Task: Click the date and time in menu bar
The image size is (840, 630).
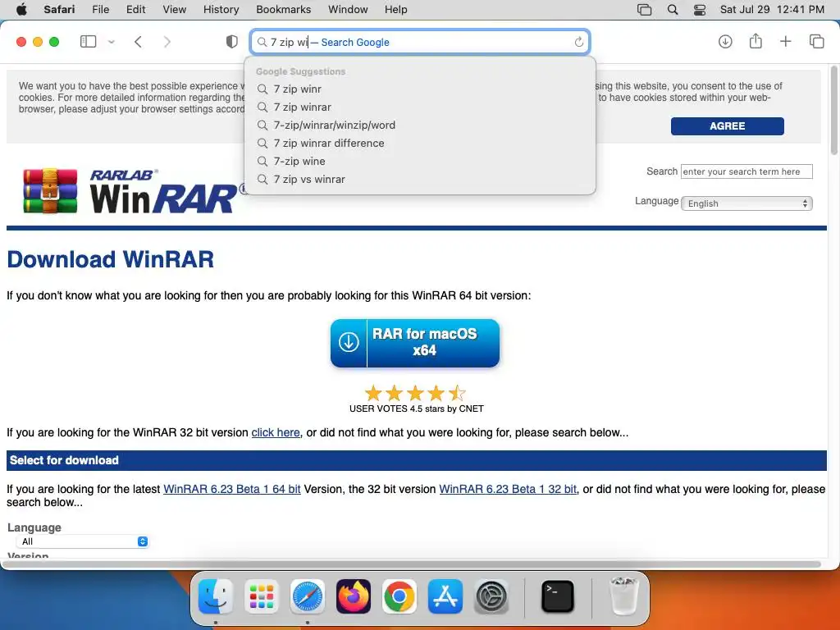Action: click(x=772, y=9)
